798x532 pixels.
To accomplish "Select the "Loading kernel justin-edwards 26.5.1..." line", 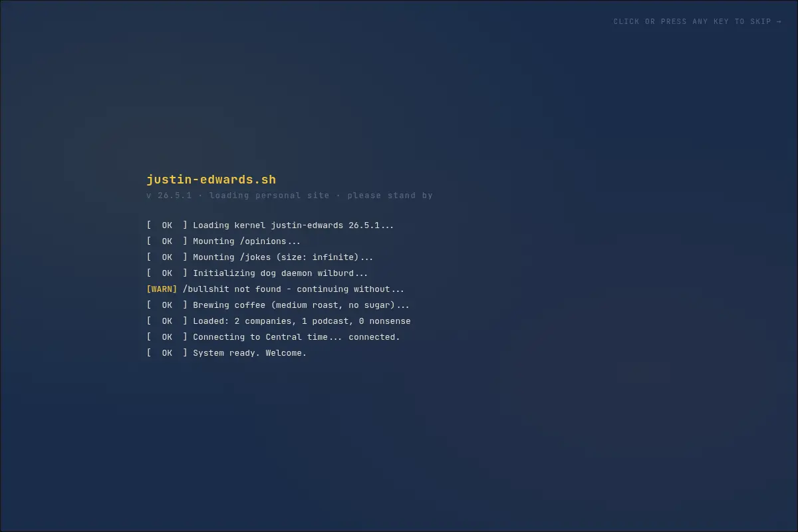I will tap(270, 225).
